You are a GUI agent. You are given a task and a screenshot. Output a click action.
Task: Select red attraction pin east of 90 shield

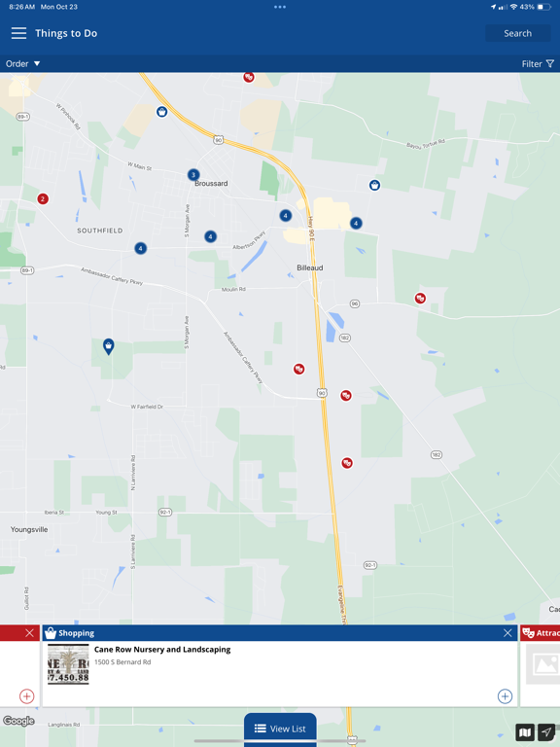pos(346,396)
